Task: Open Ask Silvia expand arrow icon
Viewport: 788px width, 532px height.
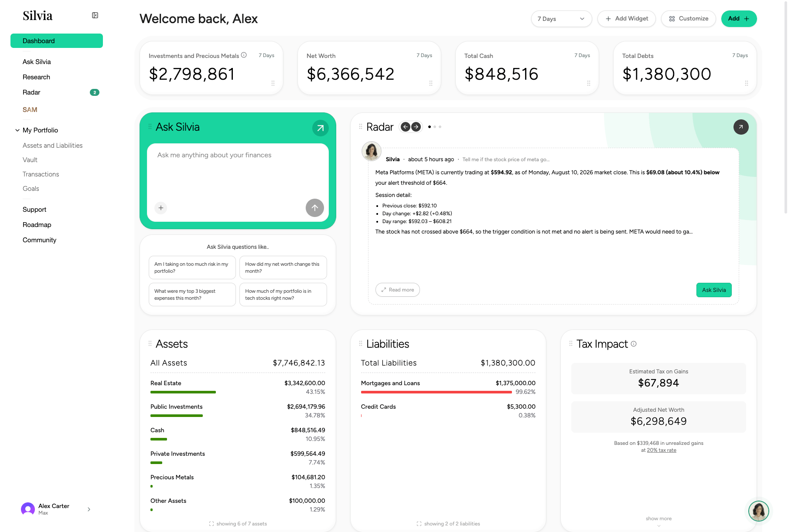Action: coord(320,128)
